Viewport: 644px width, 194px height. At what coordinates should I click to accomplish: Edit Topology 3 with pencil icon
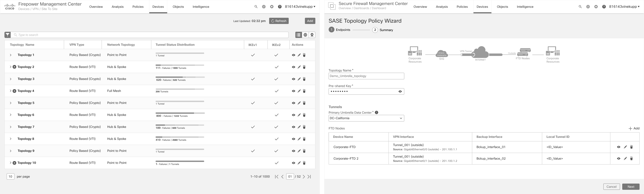(x=299, y=79)
